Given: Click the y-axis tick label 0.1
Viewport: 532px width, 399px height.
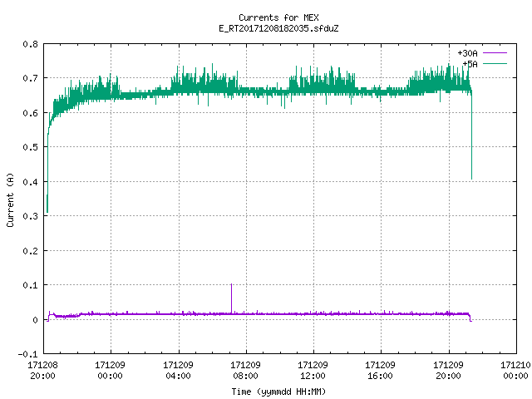Looking at the screenshot, I should tap(30, 285).
